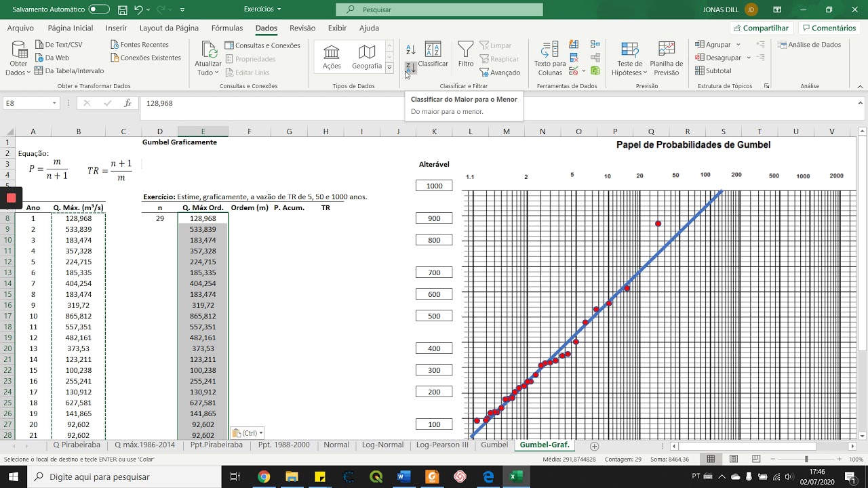The height and width of the screenshot is (488, 868).
Task: Switch to the Inserir ribbon tab
Action: (x=116, y=28)
